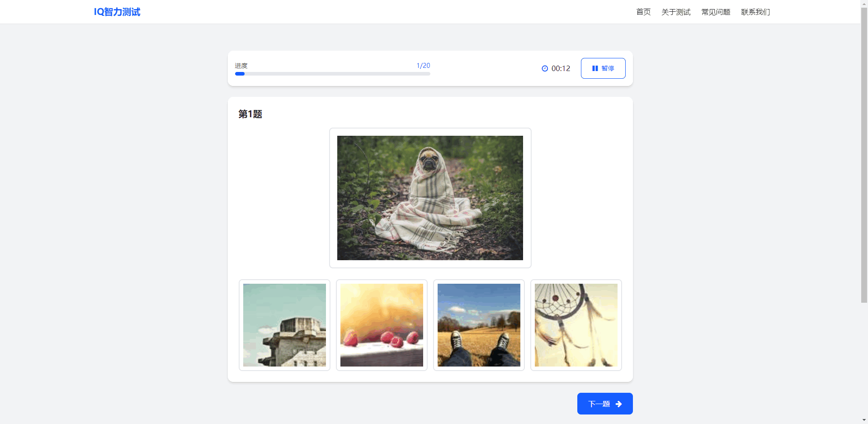Select the stone building answer image

pos(284,325)
